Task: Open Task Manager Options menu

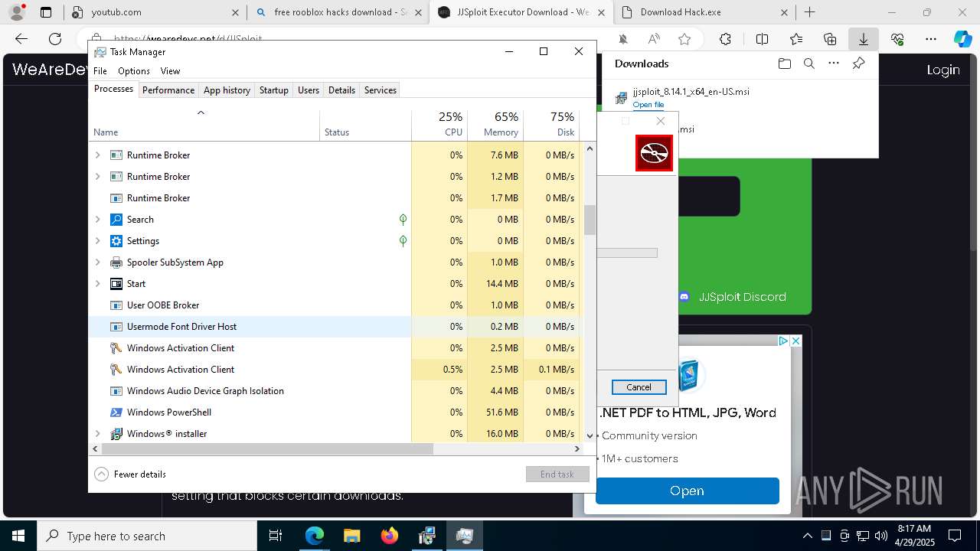Action: (134, 70)
